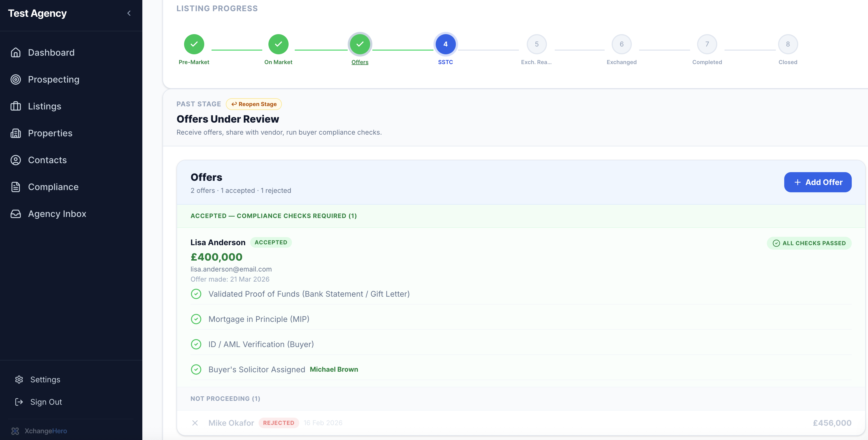Select the Pre-Market progress marker
868x440 pixels.
tap(194, 44)
